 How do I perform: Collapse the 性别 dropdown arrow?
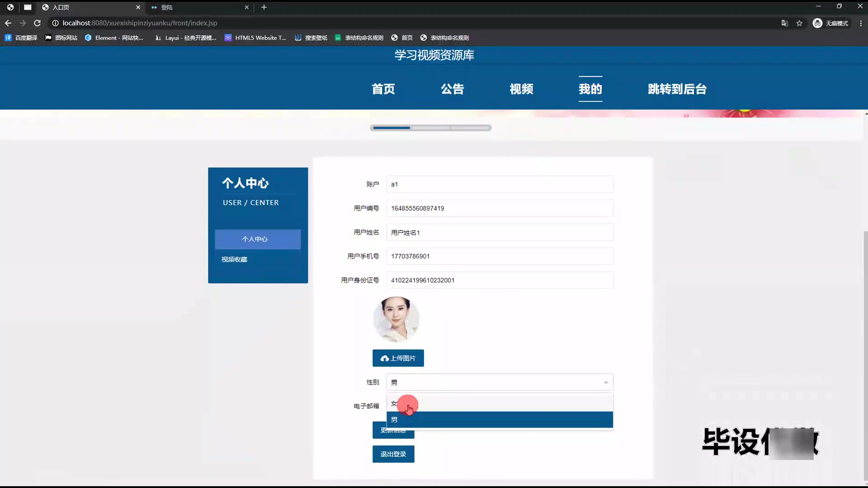[x=606, y=382]
